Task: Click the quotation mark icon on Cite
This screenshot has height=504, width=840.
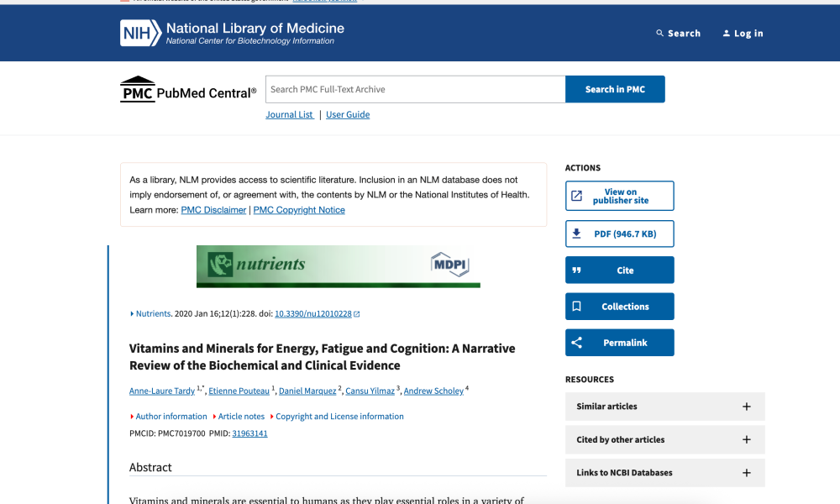Action: (576, 270)
